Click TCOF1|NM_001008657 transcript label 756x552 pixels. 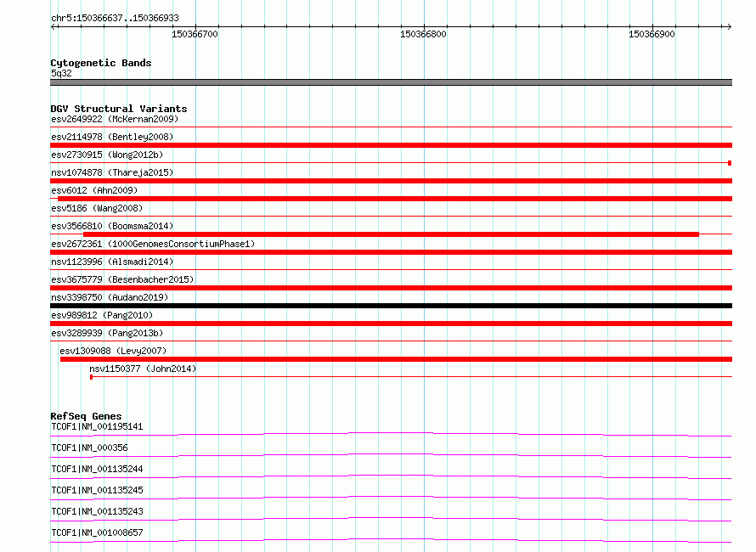click(97, 532)
